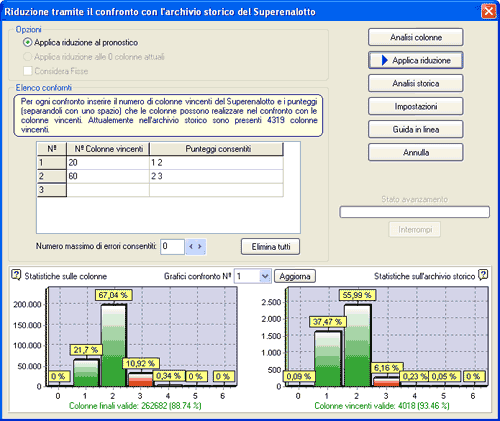This screenshot has height=421, width=500.
Task: Select cell '2 3' in Punteggi consentiti
Action: click(216, 176)
